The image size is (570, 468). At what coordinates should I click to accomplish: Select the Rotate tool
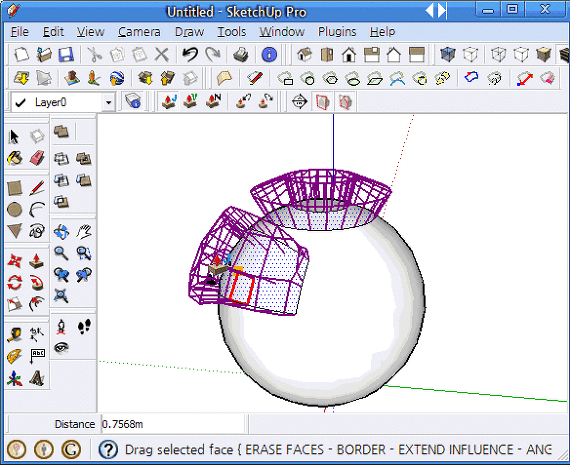click(x=15, y=283)
